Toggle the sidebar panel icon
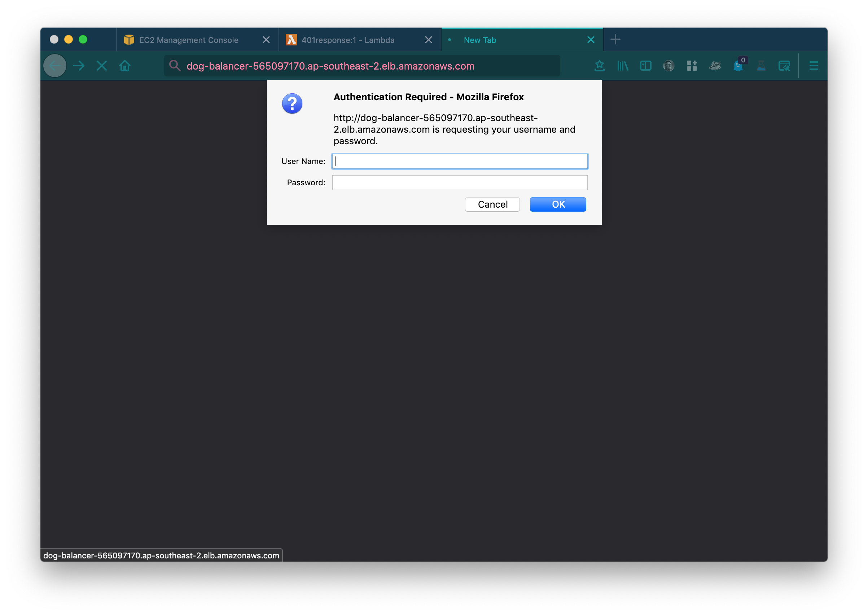 tap(646, 66)
